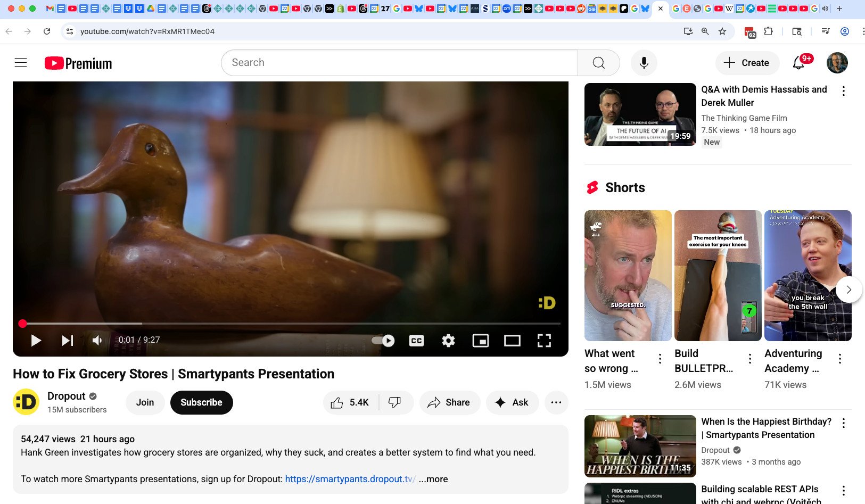Dislike the video

click(395, 402)
